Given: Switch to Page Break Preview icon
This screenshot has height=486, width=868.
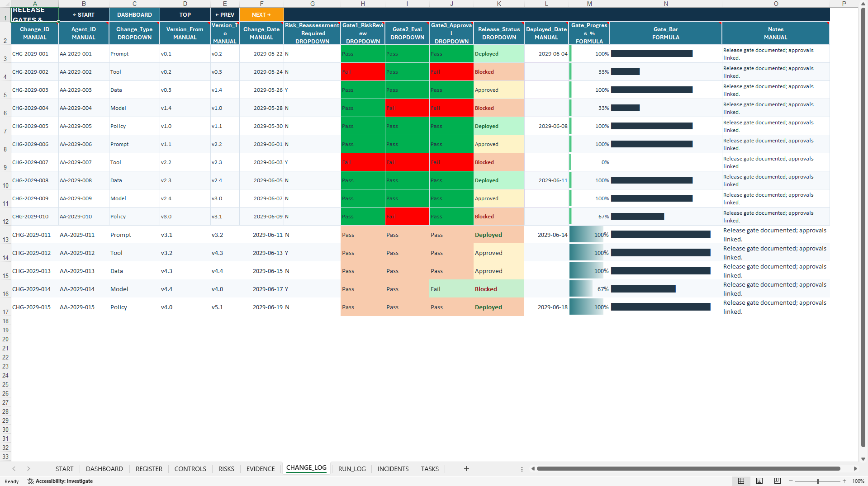Looking at the screenshot, I should [778, 481].
